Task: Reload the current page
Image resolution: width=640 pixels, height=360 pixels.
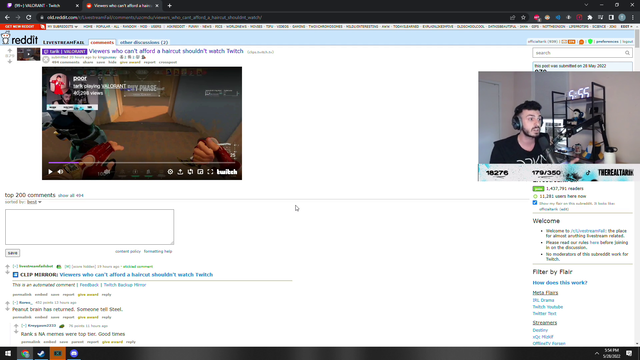Action: tap(29, 18)
